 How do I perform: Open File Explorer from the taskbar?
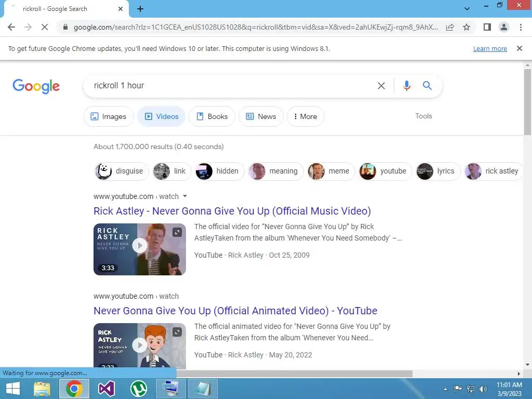(x=42, y=389)
